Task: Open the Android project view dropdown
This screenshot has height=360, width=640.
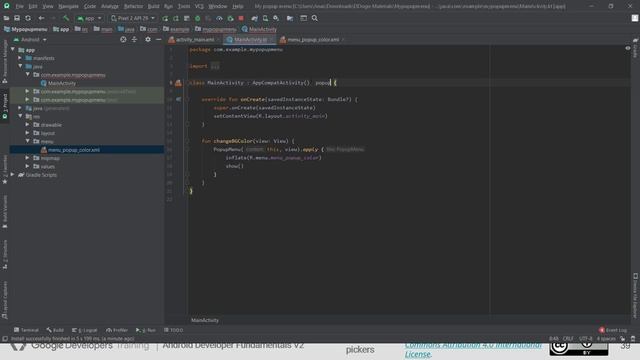Action: (x=30, y=40)
